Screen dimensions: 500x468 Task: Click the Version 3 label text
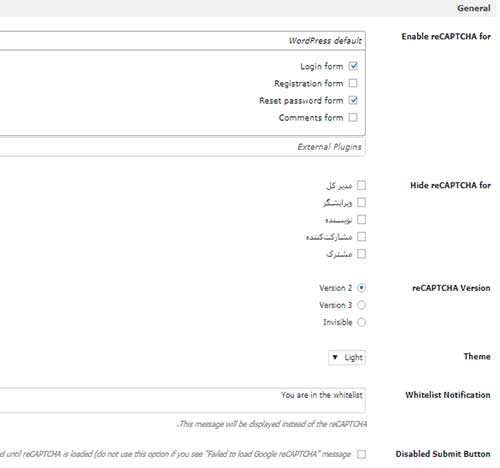(x=336, y=305)
